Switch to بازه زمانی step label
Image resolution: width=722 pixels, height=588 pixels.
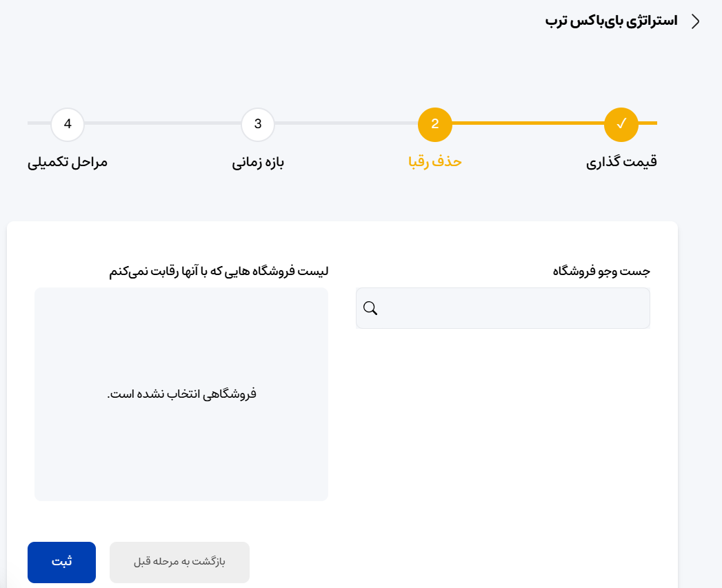pos(258,162)
